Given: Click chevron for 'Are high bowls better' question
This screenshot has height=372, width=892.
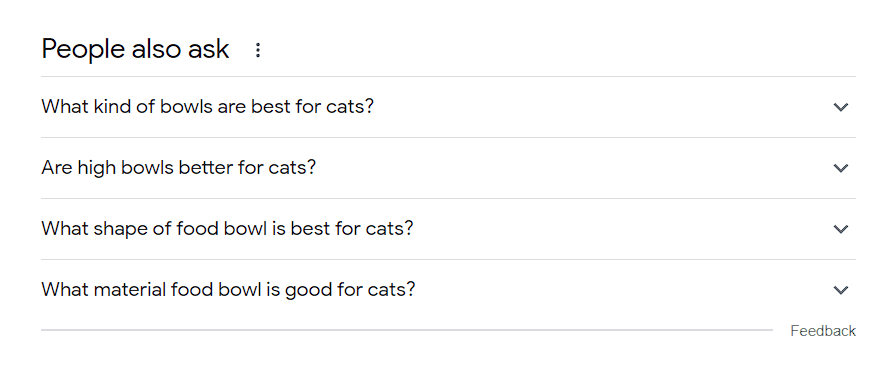Looking at the screenshot, I should tap(840, 168).
